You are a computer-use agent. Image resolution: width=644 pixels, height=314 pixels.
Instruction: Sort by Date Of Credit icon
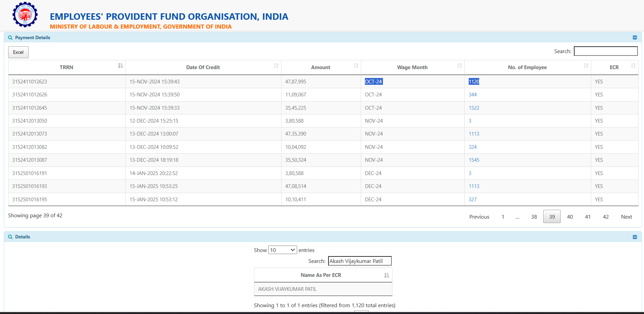tap(276, 66)
